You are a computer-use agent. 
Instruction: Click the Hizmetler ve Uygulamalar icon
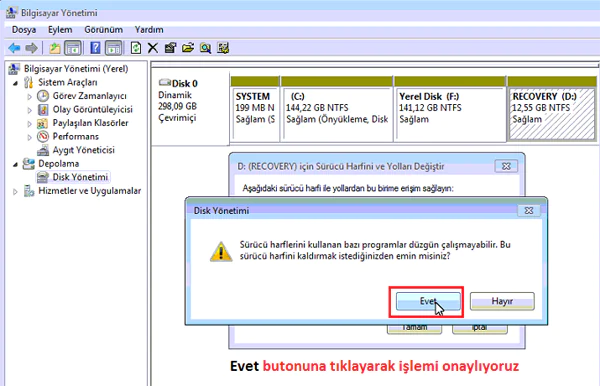click(x=29, y=191)
